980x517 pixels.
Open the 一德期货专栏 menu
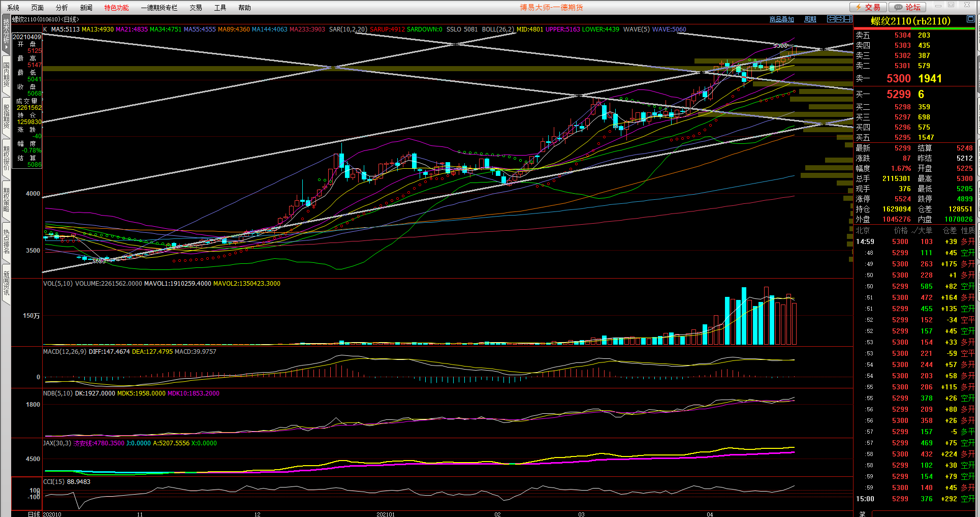tap(159, 8)
